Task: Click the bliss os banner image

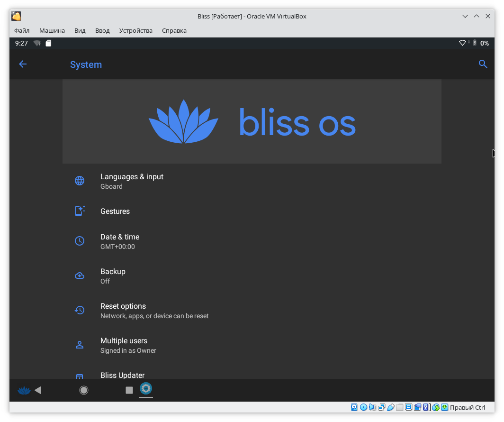Action: [x=252, y=121]
